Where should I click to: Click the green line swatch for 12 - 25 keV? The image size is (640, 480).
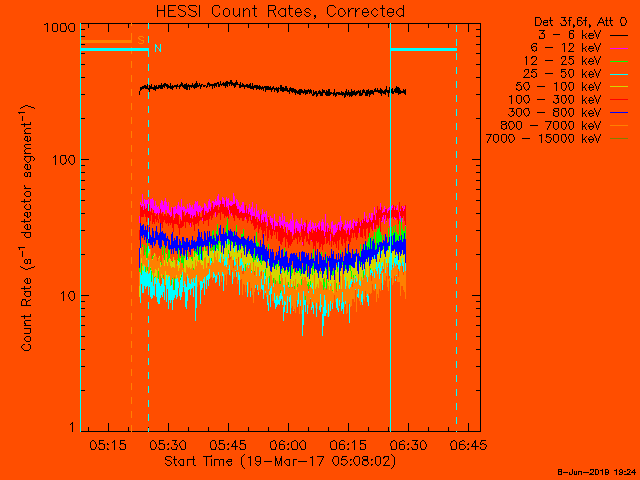(x=619, y=62)
